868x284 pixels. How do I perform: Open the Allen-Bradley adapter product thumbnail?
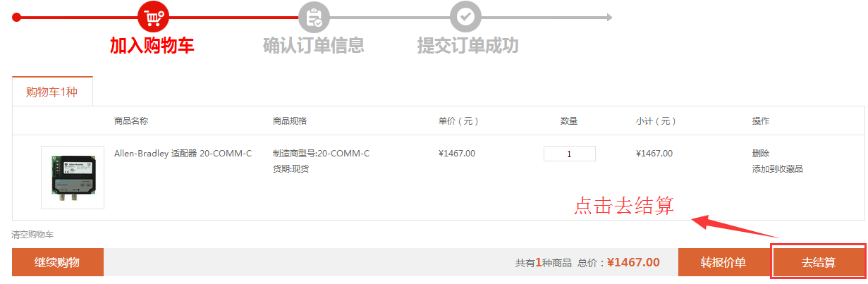(73, 178)
